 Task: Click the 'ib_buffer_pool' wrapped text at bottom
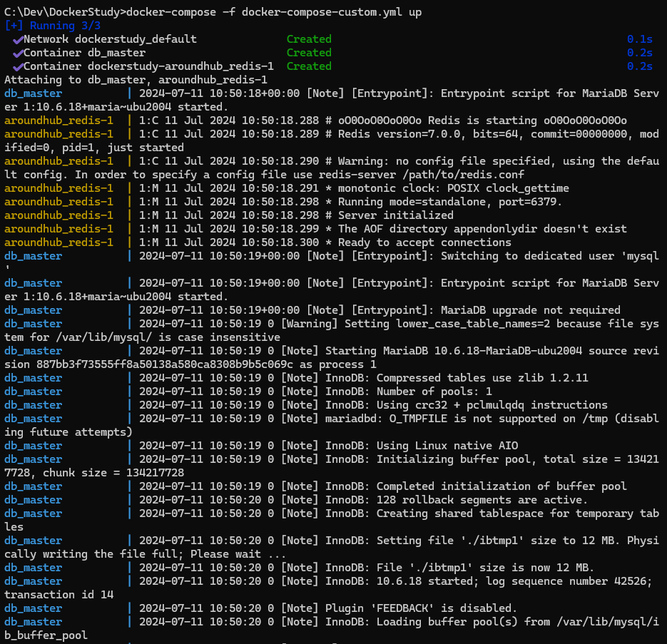[x=46, y=635]
